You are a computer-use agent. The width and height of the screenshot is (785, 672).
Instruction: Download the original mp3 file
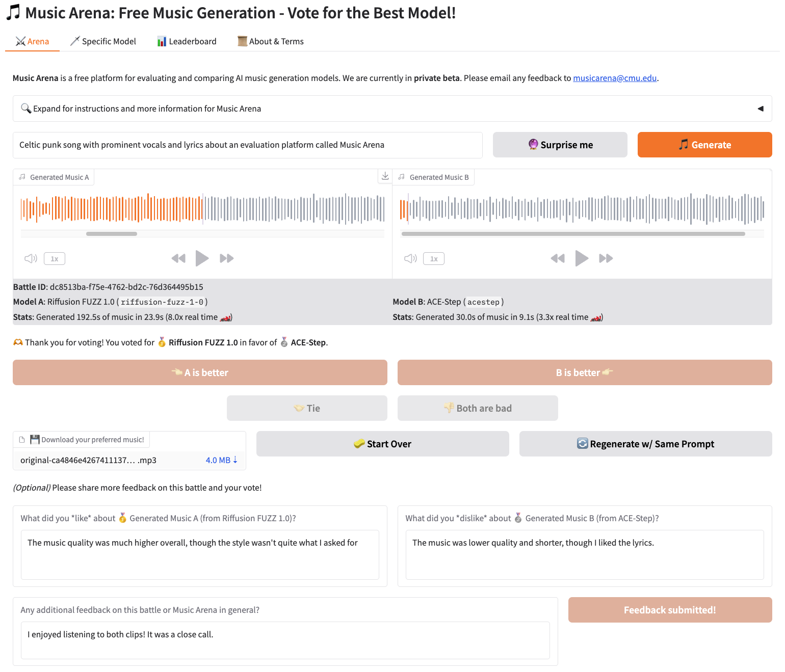point(221,460)
